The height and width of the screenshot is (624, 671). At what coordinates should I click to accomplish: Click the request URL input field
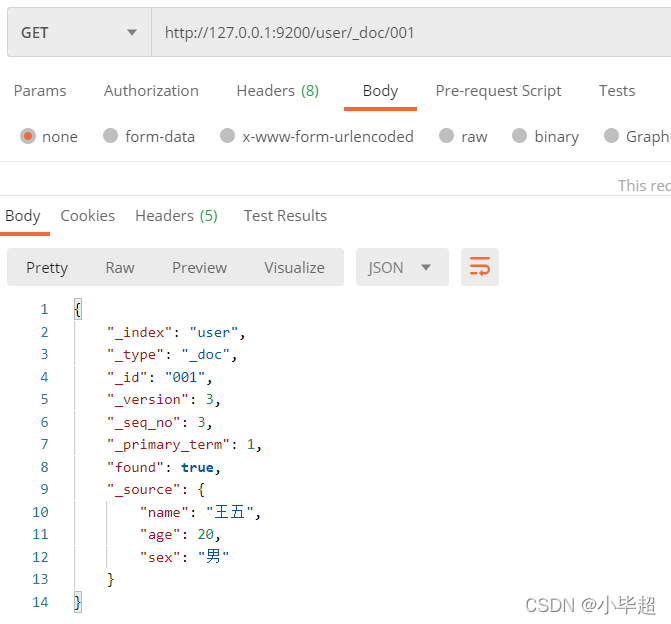[411, 33]
